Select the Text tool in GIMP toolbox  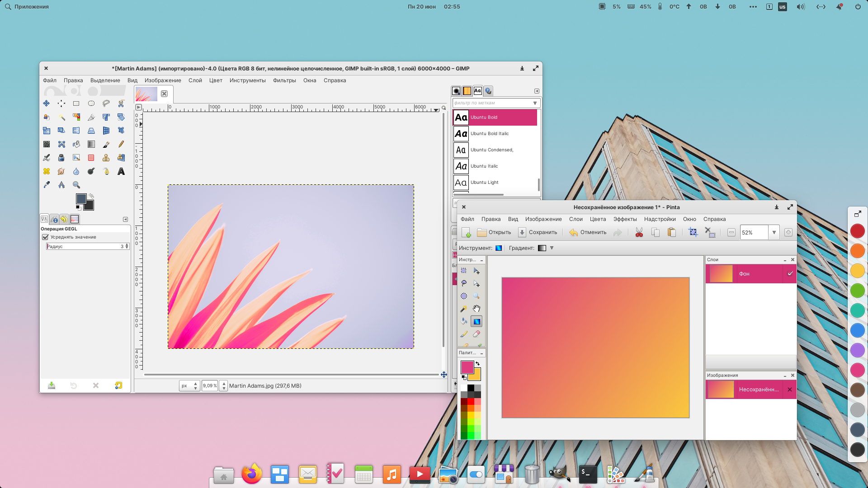(121, 172)
